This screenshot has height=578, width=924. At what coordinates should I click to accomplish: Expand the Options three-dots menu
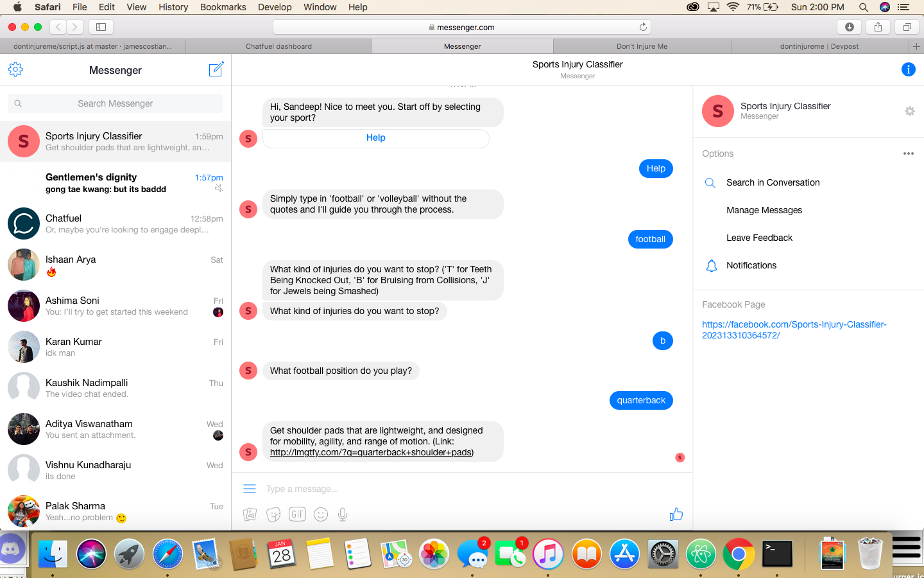pyautogui.click(x=908, y=153)
